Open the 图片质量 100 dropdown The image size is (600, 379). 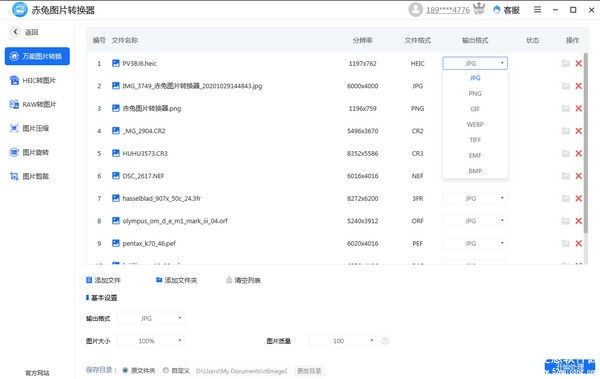(x=343, y=341)
